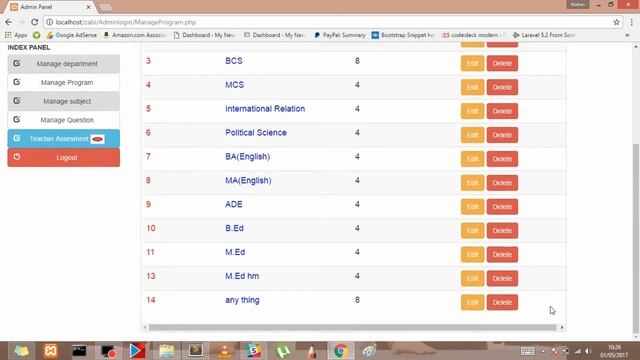Viewport: 640px width, 360px height.
Task: Edit the BA(English) program
Action: 472,159
